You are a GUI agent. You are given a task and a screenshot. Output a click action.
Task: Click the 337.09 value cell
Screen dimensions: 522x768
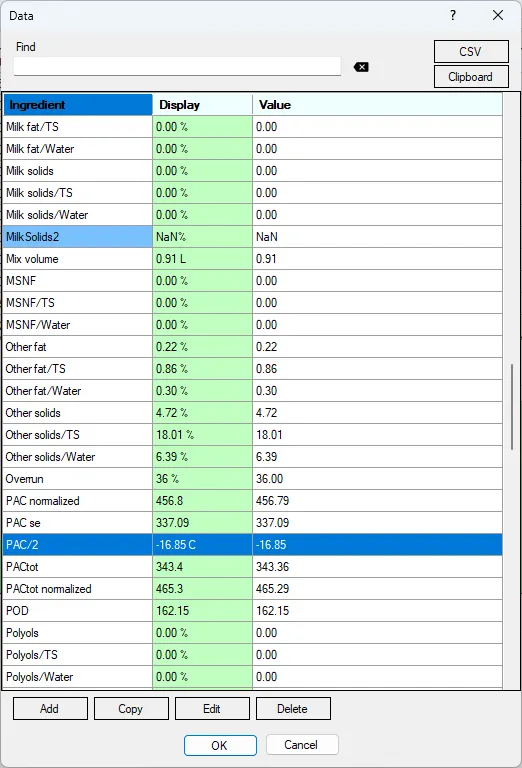(x=378, y=523)
